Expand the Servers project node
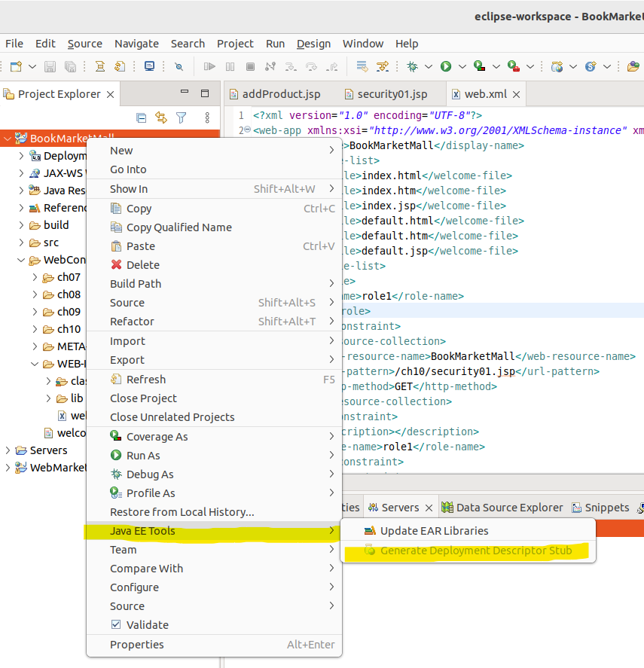The image size is (644, 668). [8, 450]
